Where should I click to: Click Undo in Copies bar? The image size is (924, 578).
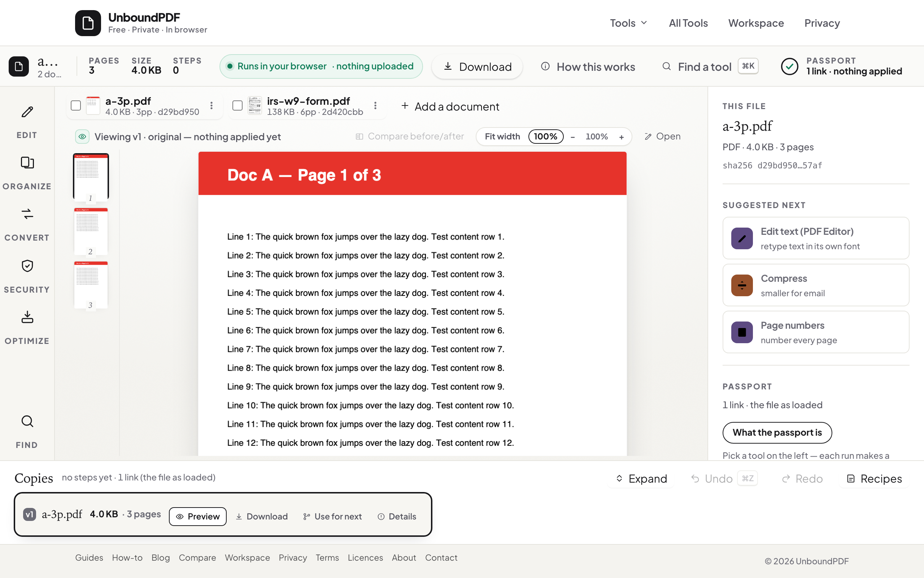pos(724,479)
